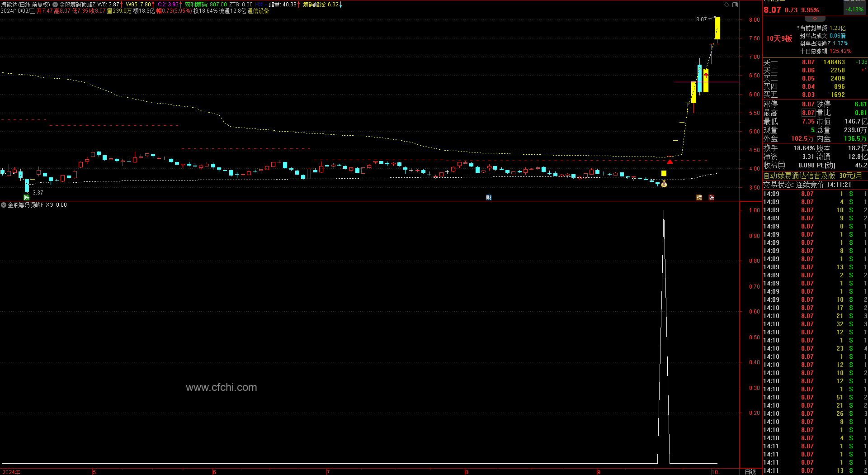Select the 买四 bid row
Viewport: 868px width, 475px height.
[815, 86]
